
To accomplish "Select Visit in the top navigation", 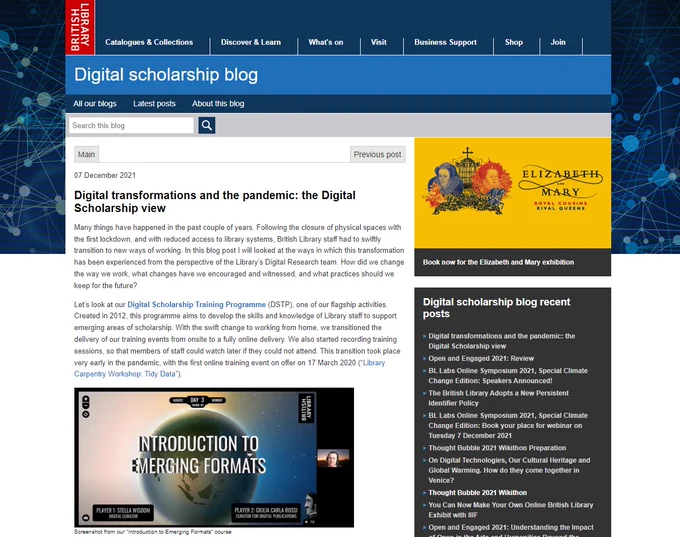I will click(379, 43).
